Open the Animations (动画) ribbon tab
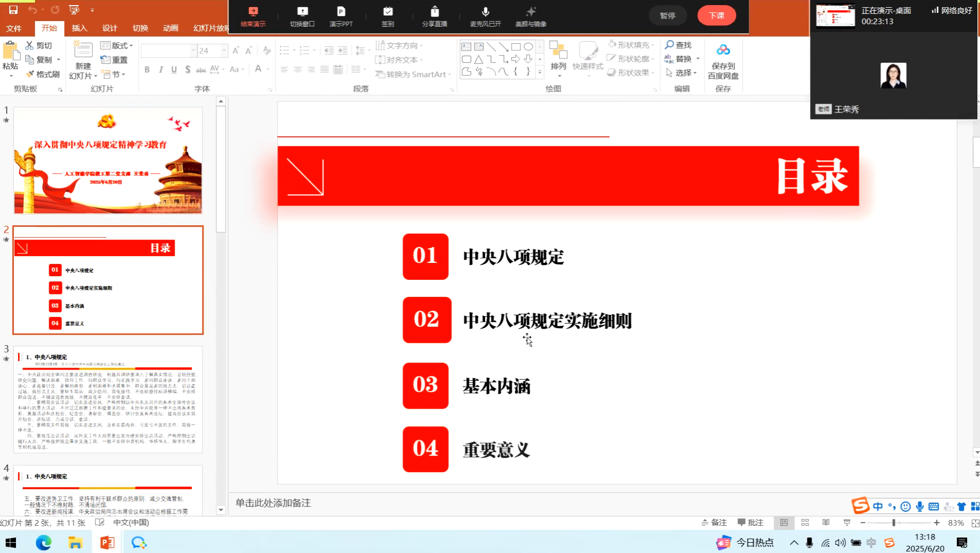This screenshot has height=553, width=980. point(170,28)
